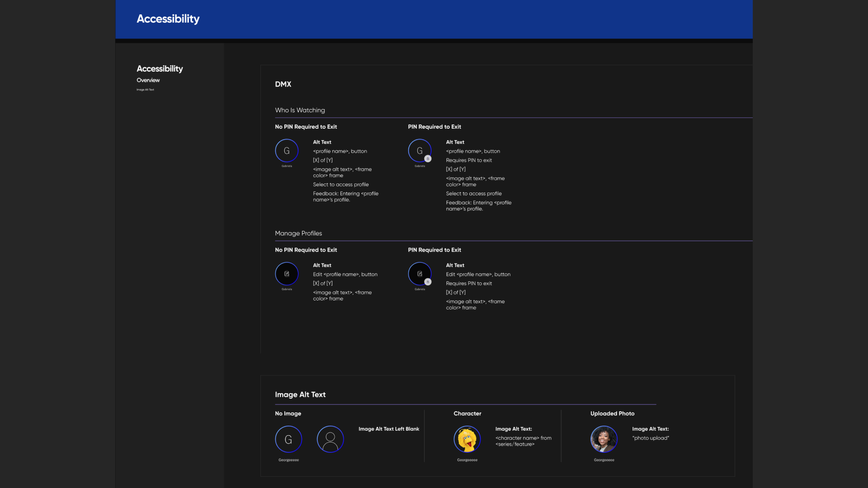Click the No PIN Required to Exit heading
Viewport: 868px width, 488px height.
[x=306, y=127]
